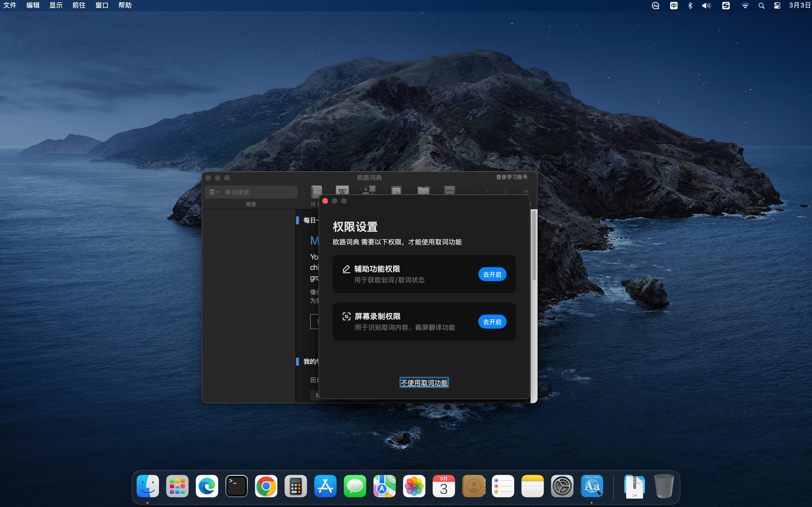Screen dimensions: 812x507
Task: Open the notepad toolbar icon
Action: tap(396, 190)
